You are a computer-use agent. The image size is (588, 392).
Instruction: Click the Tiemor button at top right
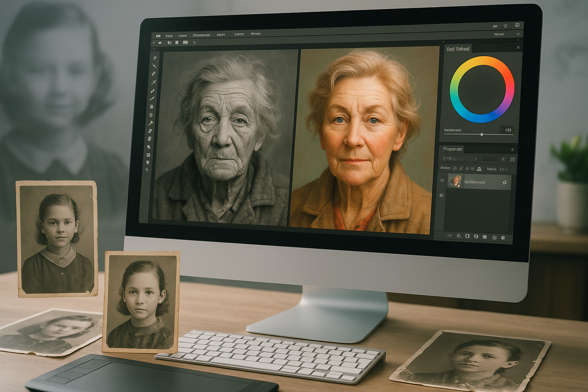pyautogui.click(x=499, y=34)
